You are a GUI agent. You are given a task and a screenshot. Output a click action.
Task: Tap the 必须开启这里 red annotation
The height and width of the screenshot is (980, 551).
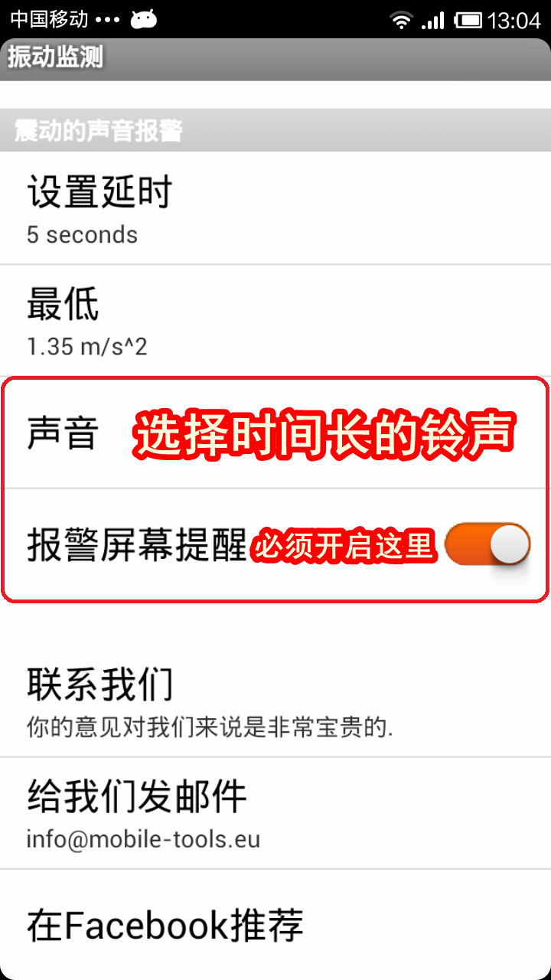[345, 547]
